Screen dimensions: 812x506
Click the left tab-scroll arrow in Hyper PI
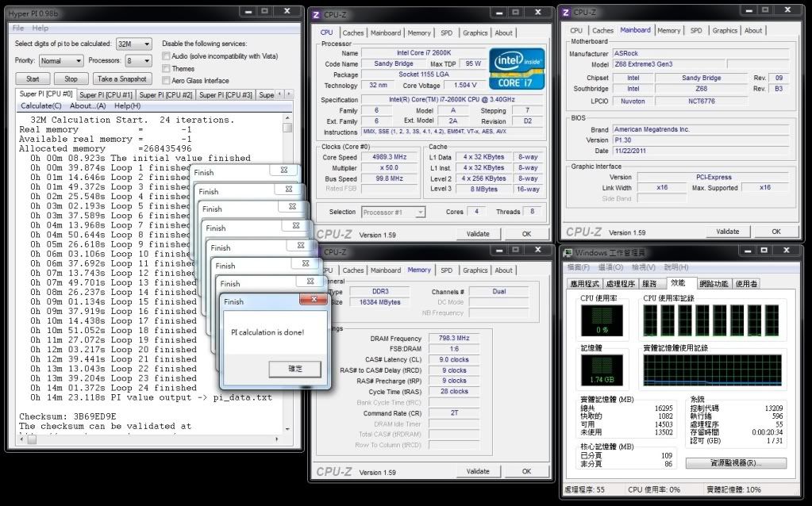point(279,94)
